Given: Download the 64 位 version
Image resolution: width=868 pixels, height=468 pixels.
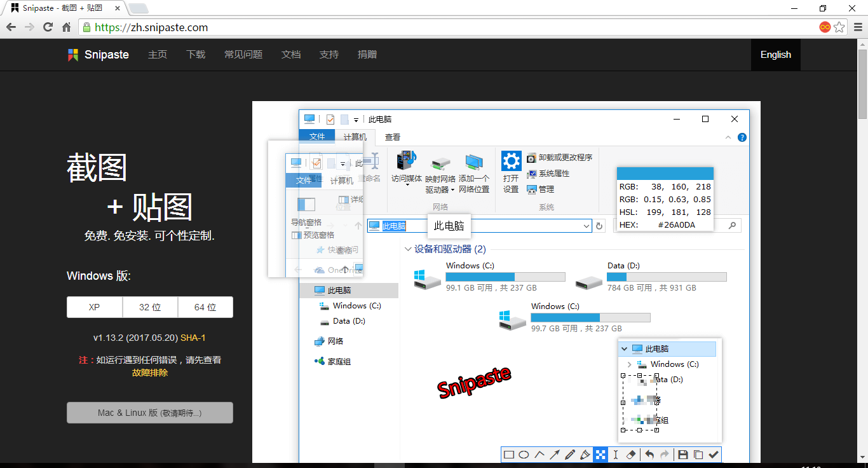Looking at the screenshot, I should [x=205, y=307].
